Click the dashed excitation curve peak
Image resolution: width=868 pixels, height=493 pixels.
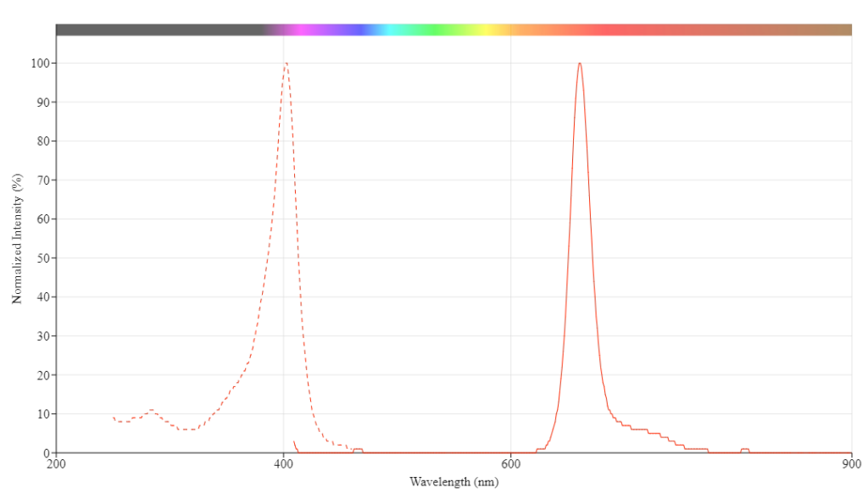point(286,64)
